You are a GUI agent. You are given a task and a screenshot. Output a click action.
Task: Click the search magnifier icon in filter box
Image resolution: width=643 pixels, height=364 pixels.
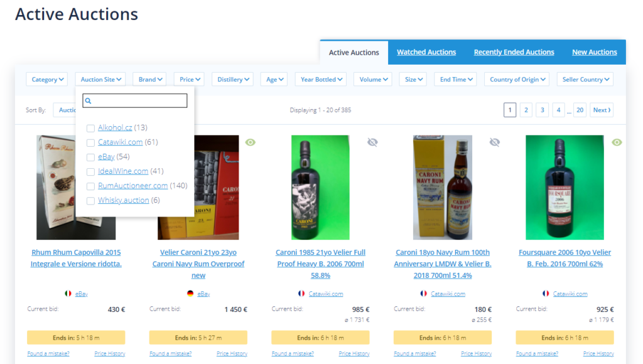(88, 101)
